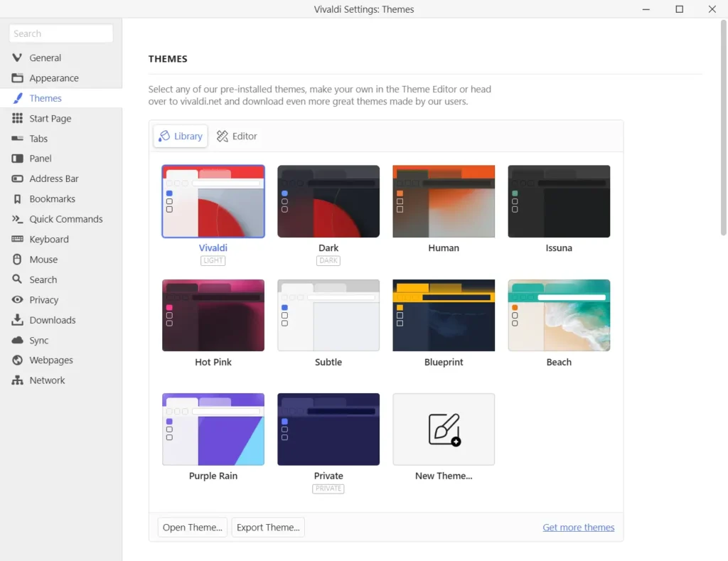Open Webpages settings section
Viewport: 728px width, 561px height.
pyautogui.click(x=61, y=360)
